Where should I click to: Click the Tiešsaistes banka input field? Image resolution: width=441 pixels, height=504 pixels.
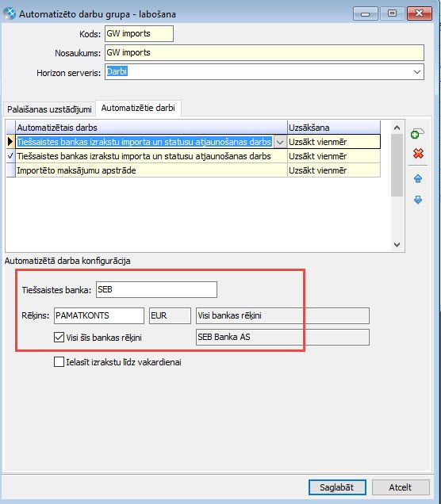156,289
